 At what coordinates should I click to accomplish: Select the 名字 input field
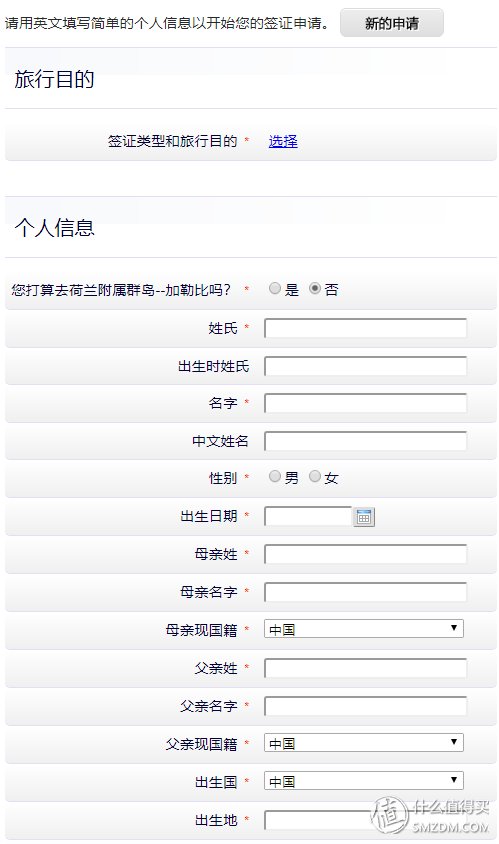[x=366, y=403]
